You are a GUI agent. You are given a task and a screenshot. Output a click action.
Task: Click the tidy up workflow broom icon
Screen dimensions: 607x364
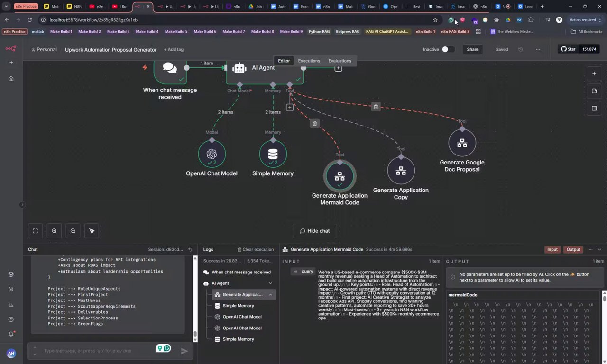click(x=92, y=231)
